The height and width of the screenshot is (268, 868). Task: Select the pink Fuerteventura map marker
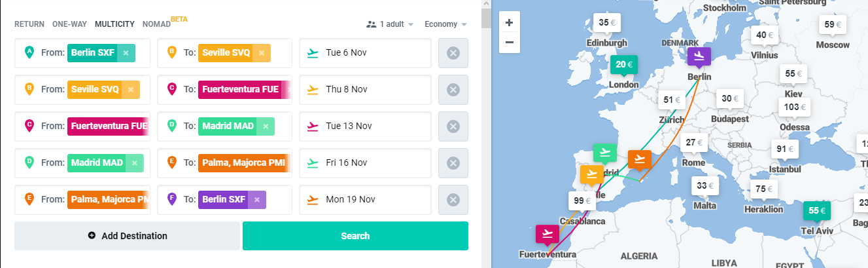click(547, 233)
